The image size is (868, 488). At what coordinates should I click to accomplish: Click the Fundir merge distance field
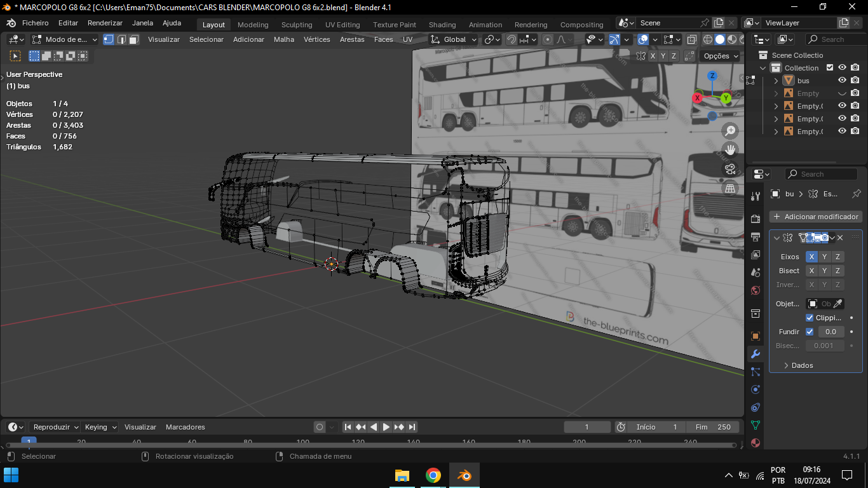tap(831, 332)
